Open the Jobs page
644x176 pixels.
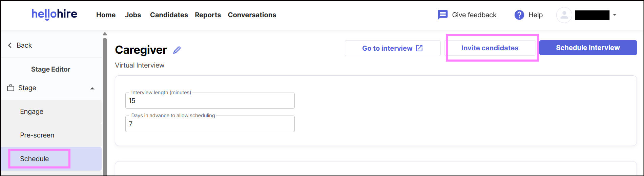click(x=133, y=15)
